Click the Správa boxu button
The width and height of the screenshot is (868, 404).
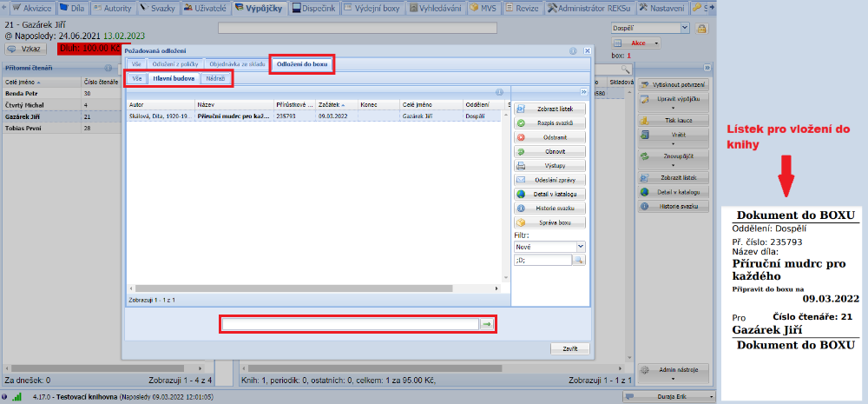click(x=550, y=222)
